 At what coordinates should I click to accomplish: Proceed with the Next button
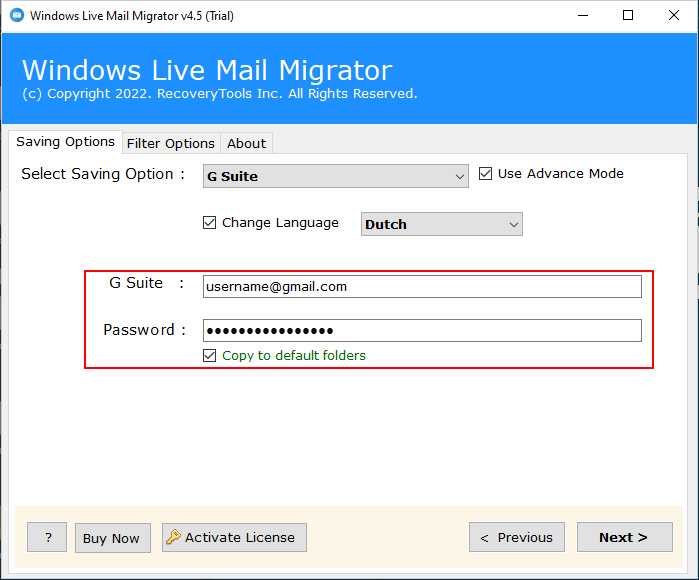(x=625, y=537)
